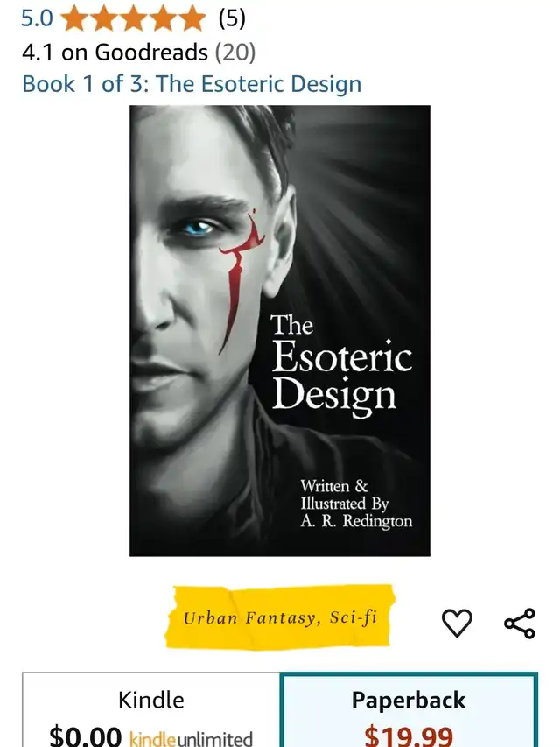The image size is (560, 747).
Task: Click the $19.99 Paperback price
Action: pyautogui.click(x=409, y=736)
